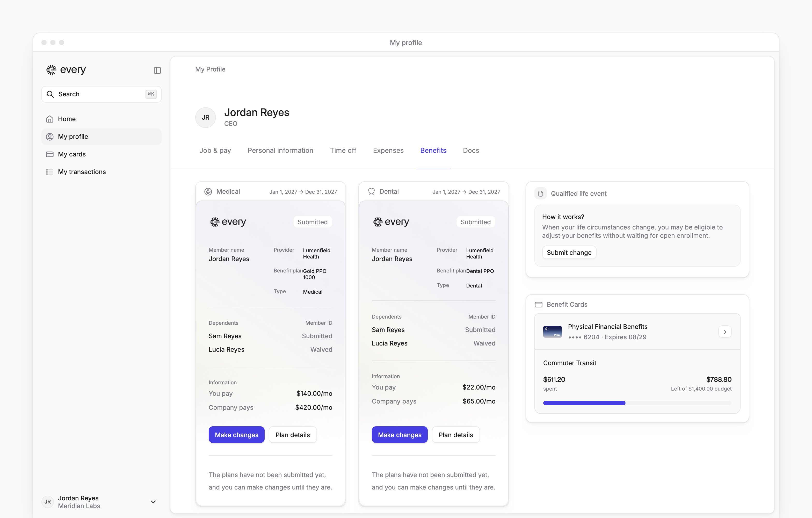Click the search magnifier icon

[x=50, y=94]
